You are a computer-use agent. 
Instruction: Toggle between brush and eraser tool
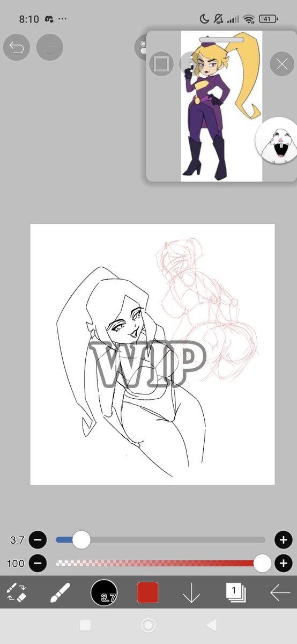(x=17, y=592)
